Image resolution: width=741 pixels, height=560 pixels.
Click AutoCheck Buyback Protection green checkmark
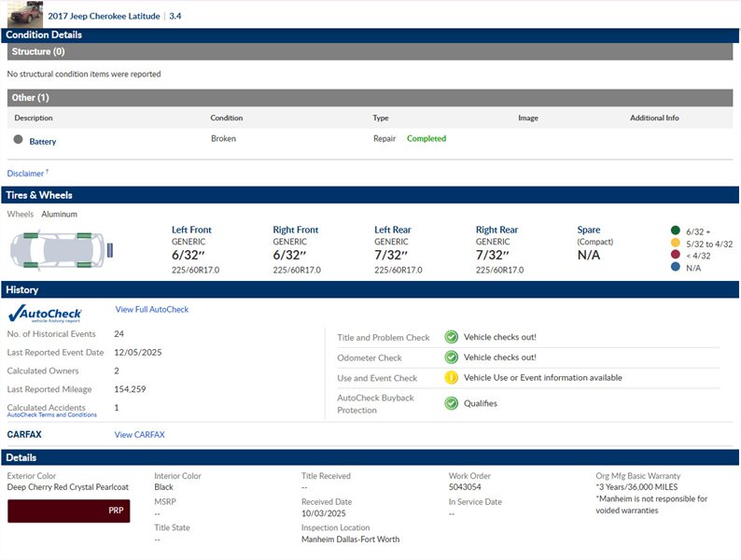[x=451, y=403]
